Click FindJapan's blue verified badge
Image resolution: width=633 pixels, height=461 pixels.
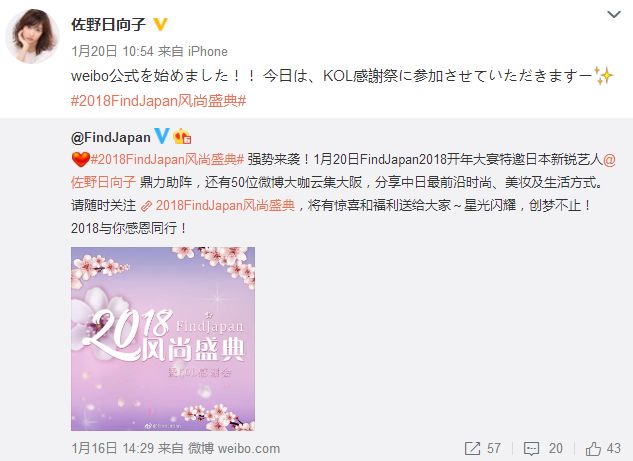tap(161, 136)
